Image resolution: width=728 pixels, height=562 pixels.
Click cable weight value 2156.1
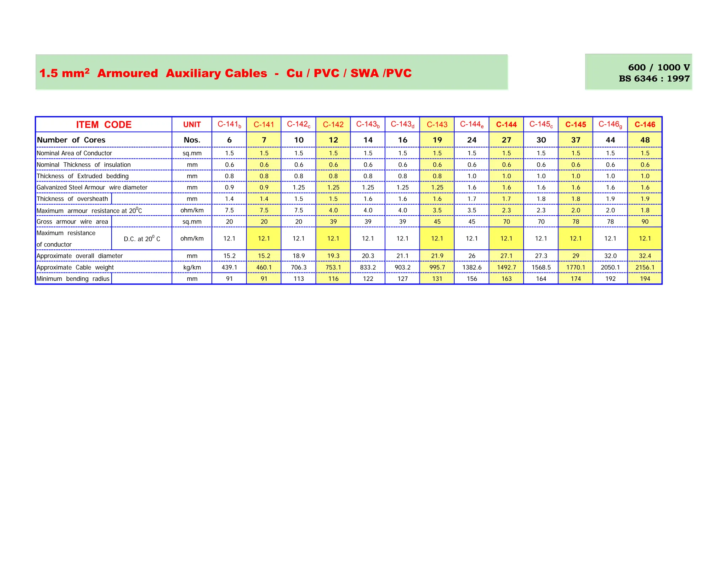[645, 268]
